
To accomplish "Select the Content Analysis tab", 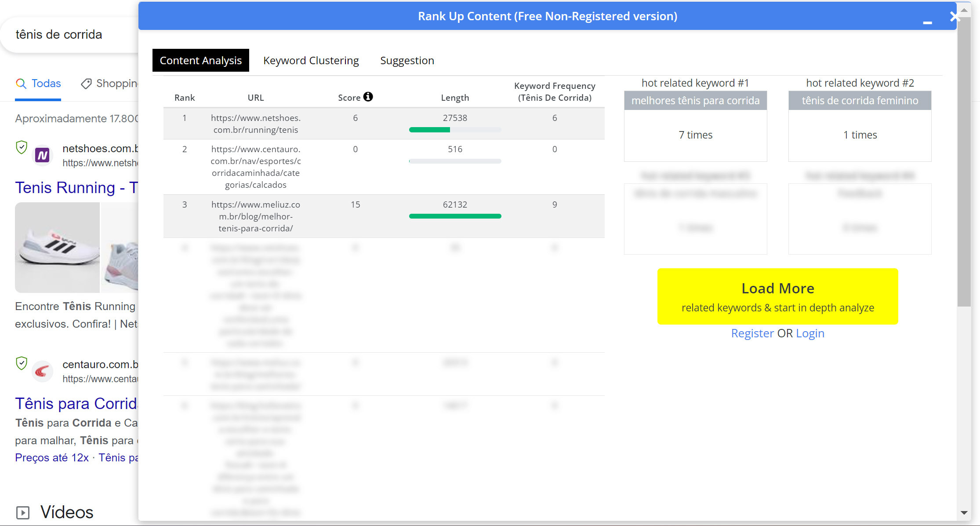I will (x=200, y=60).
